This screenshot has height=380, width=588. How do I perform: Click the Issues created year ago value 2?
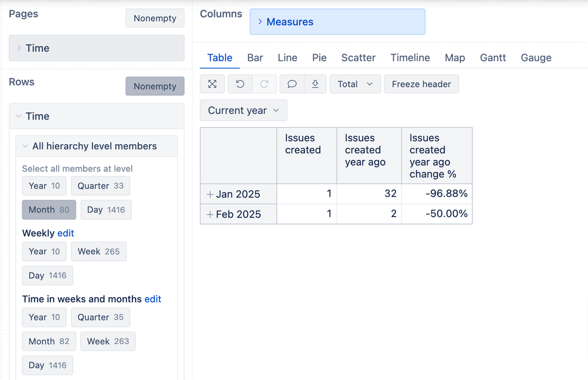click(x=369, y=214)
